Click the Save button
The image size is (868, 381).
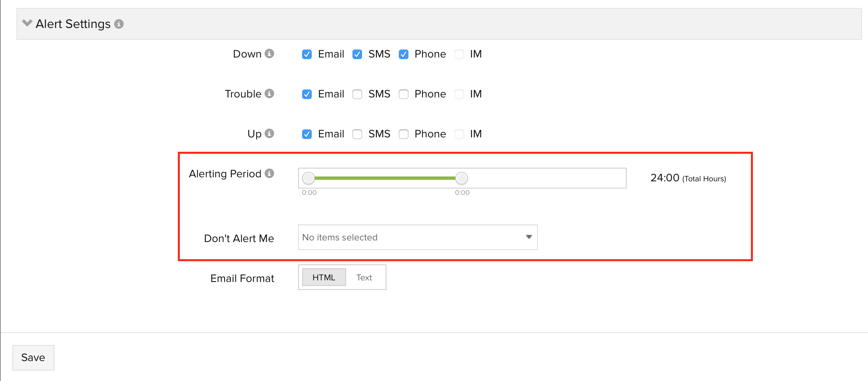click(x=33, y=357)
